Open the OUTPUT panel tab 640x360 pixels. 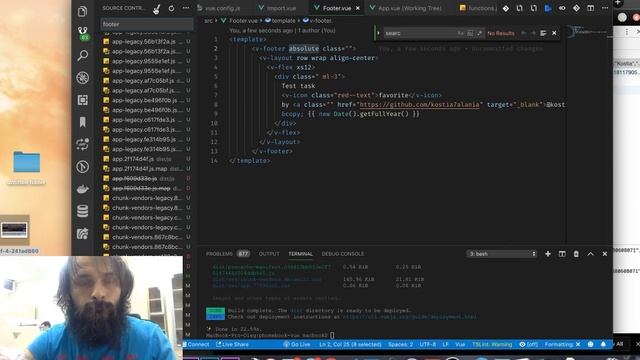[269, 254]
